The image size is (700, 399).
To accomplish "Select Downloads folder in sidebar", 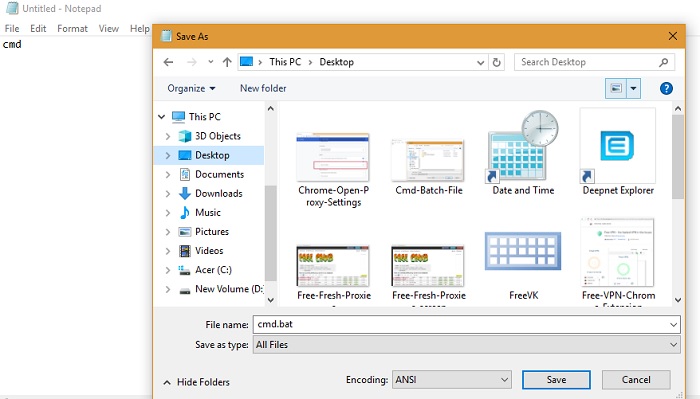I will 210,194.
